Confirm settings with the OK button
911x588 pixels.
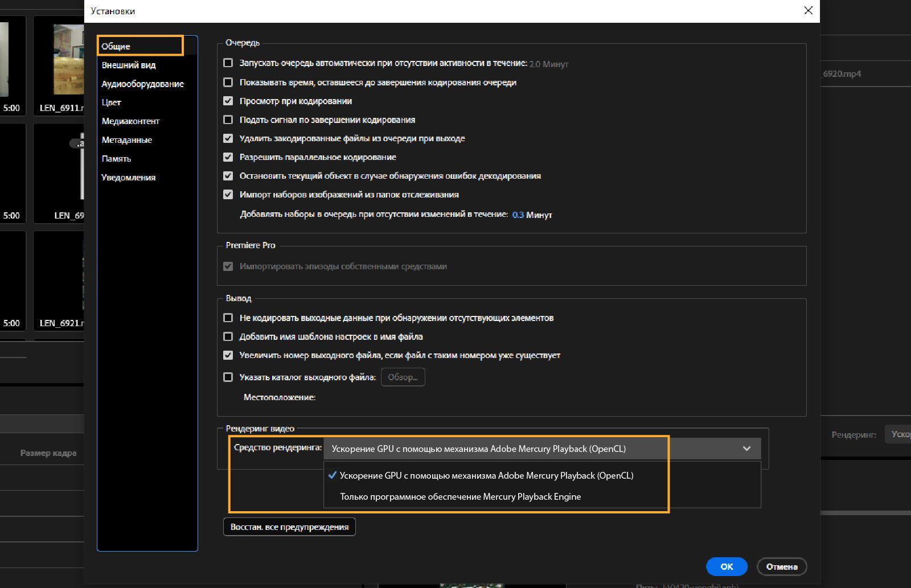tap(727, 566)
